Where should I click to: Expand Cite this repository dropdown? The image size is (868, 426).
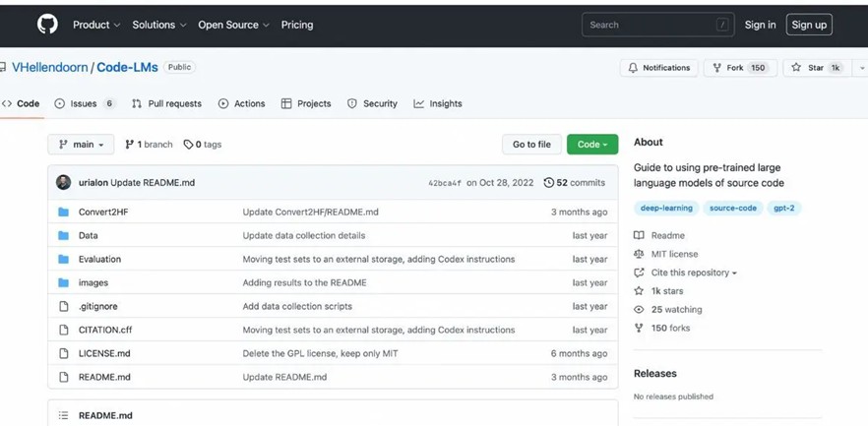[686, 273]
